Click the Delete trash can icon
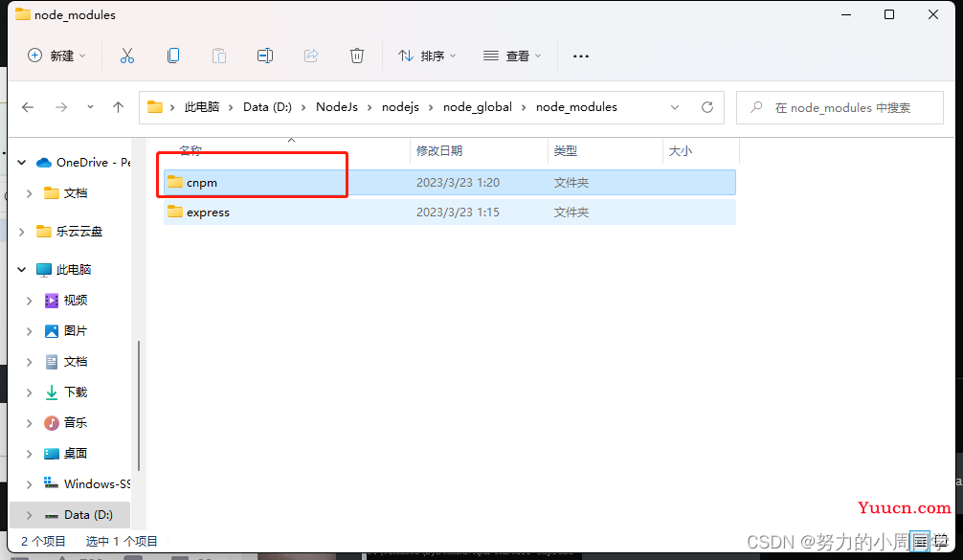Screen dimensions: 963x560 pyautogui.click(x=357, y=56)
